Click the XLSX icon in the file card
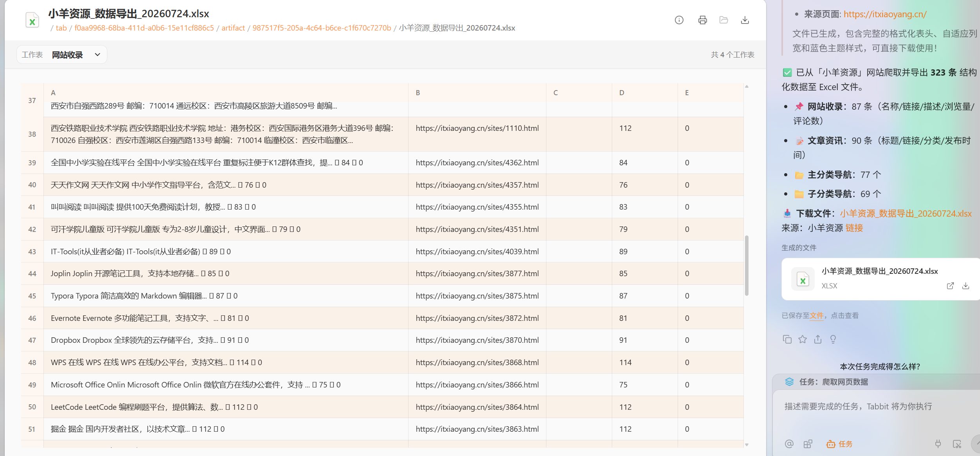 (803, 279)
